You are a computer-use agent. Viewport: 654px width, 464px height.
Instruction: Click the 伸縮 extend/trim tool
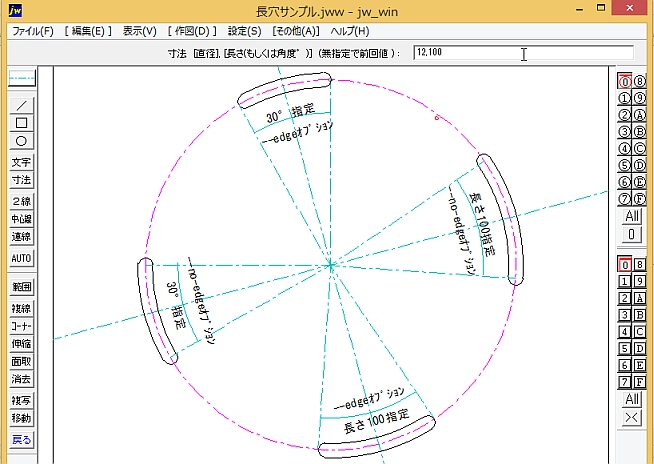click(x=21, y=344)
